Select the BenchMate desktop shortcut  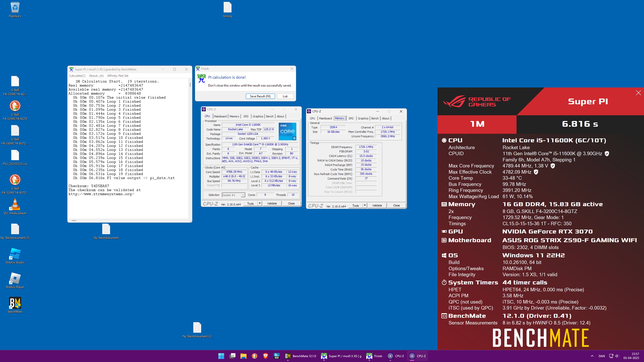pyautogui.click(x=15, y=305)
